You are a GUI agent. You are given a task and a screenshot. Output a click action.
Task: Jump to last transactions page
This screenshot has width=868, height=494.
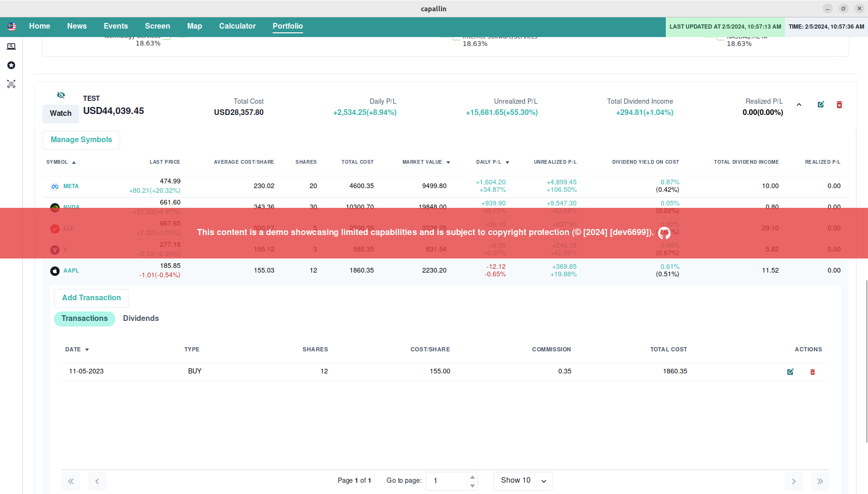(x=820, y=481)
